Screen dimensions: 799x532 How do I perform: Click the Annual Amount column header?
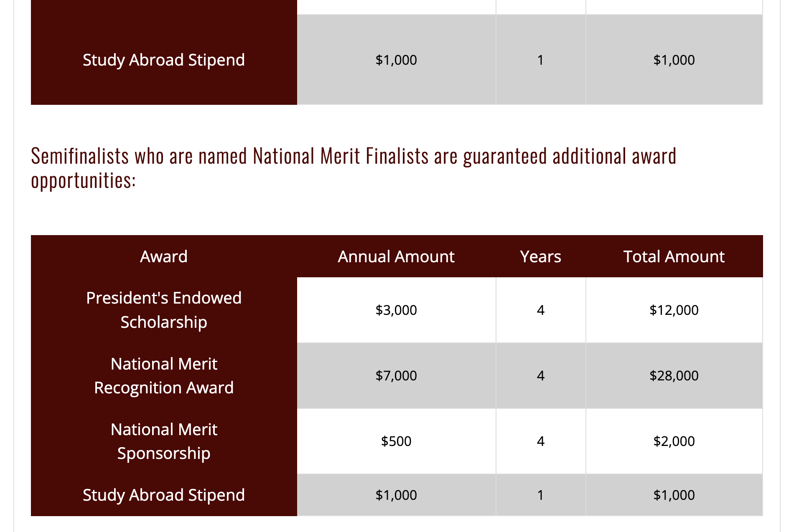pos(396,256)
